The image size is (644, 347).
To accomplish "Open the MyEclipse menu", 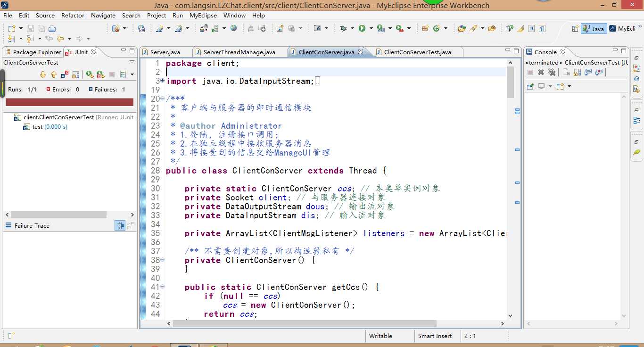I will (203, 15).
